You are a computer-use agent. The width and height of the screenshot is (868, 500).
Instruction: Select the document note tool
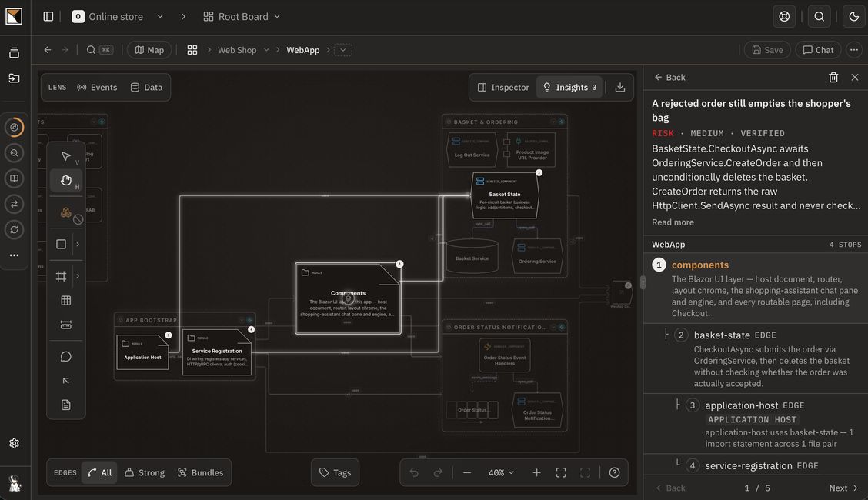[x=66, y=405]
